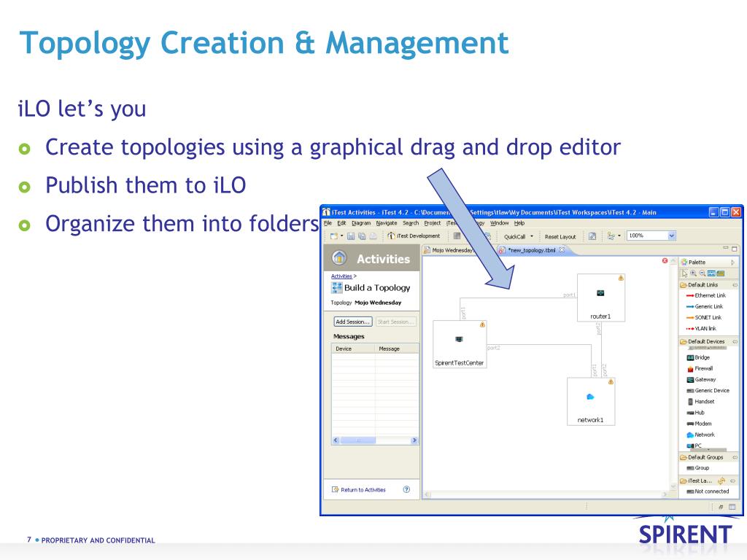Click the palette Select arrow tool

[x=684, y=273]
